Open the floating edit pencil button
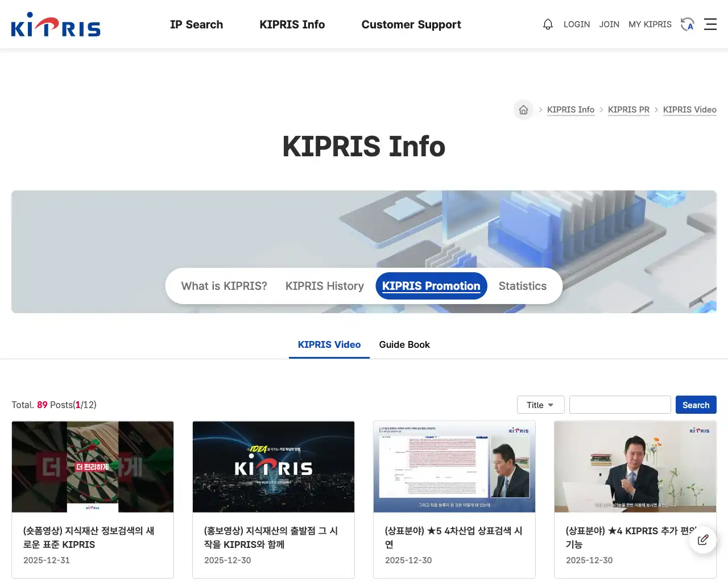Viewport: 728px width, 582px height. coord(703,540)
